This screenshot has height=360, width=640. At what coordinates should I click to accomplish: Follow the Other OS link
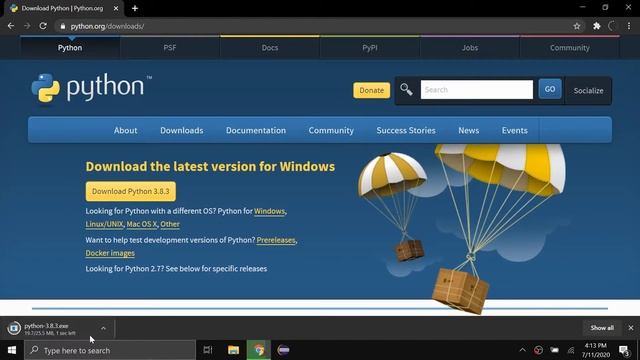tap(170, 224)
